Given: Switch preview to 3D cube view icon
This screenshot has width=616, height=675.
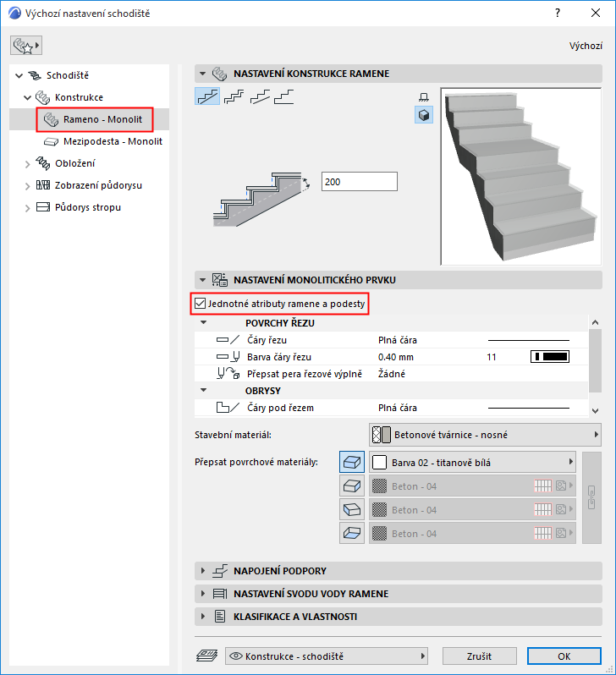Looking at the screenshot, I should click(x=424, y=115).
